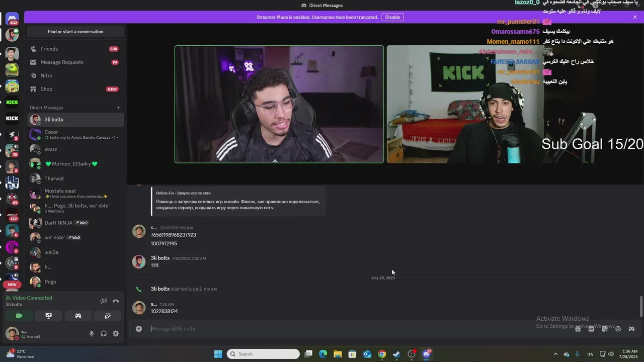Open the Friends tab
The width and height of the screenshot is (644, 362).
click(x=75, y=49)
